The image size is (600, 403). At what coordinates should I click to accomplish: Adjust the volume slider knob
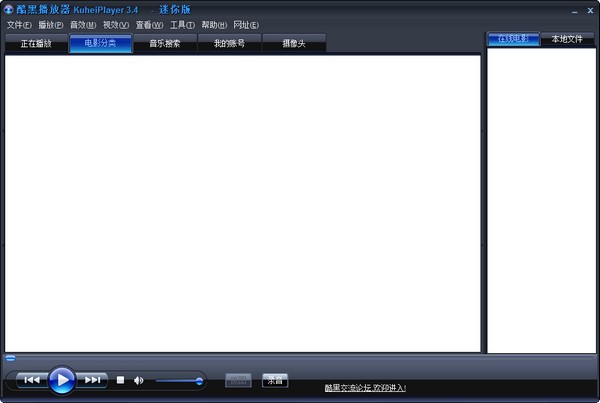click(199, 380)
